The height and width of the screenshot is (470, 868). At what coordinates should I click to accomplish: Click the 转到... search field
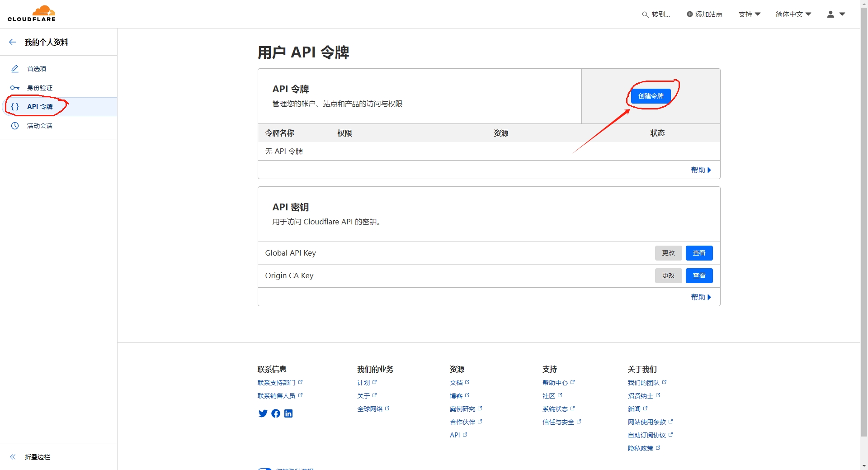pyautogui.click(x=656, y=14)
